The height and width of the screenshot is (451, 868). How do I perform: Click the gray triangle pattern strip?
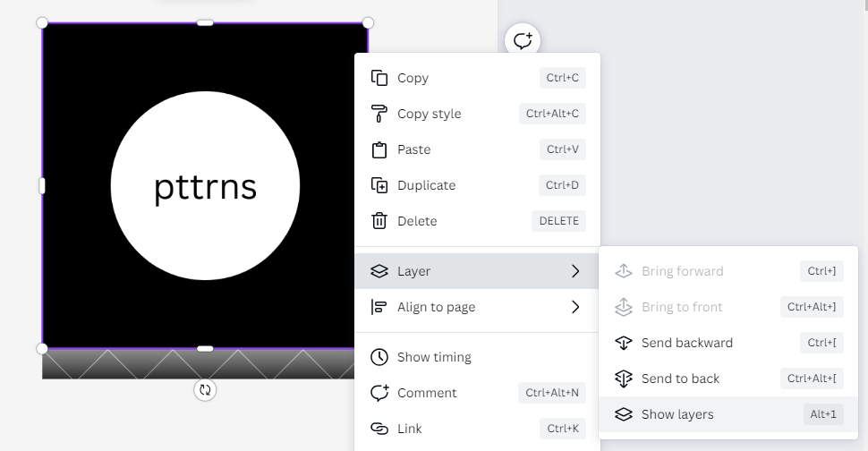(198, 365)
